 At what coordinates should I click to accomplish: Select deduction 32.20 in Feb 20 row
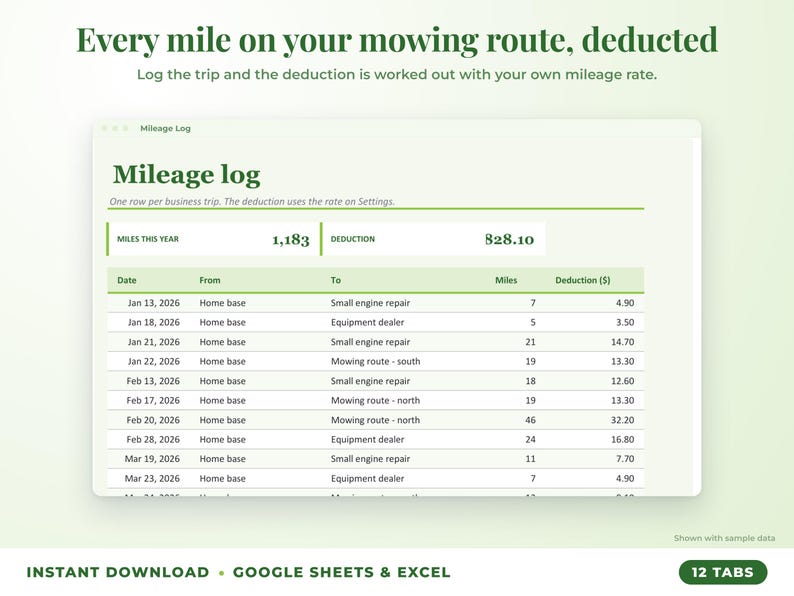622,420
